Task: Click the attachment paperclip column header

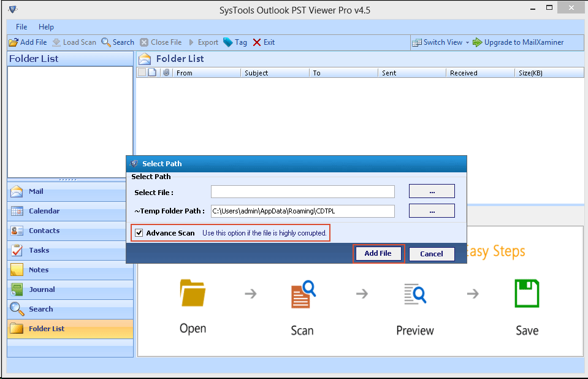Action: [166, 72]
